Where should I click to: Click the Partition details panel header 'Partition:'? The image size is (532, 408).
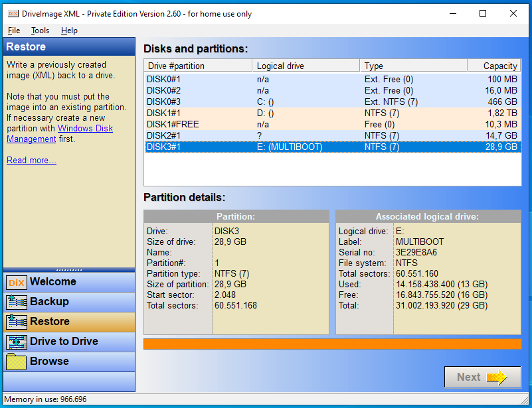click(x=236, y=216)
